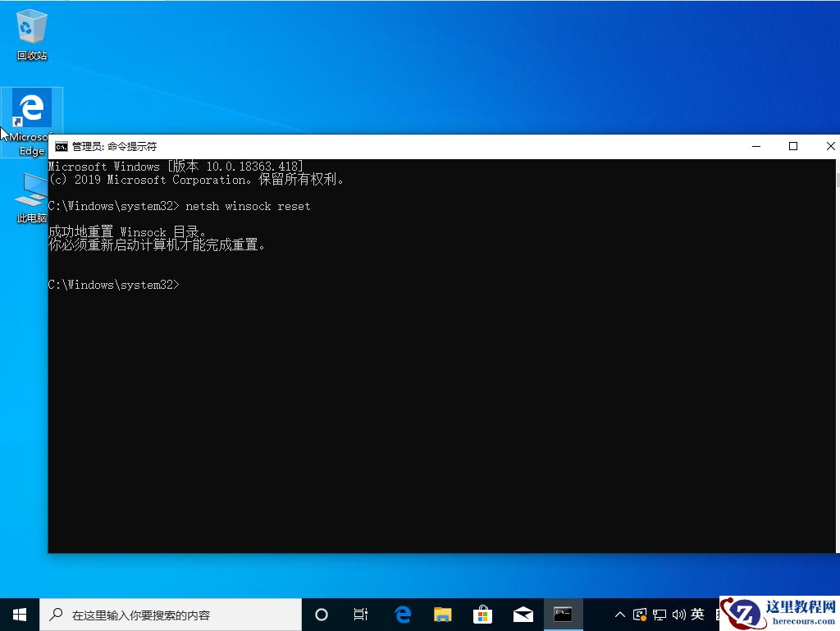Open Edge from the taskbar
The image size is (840, 631).
point(403,614)
